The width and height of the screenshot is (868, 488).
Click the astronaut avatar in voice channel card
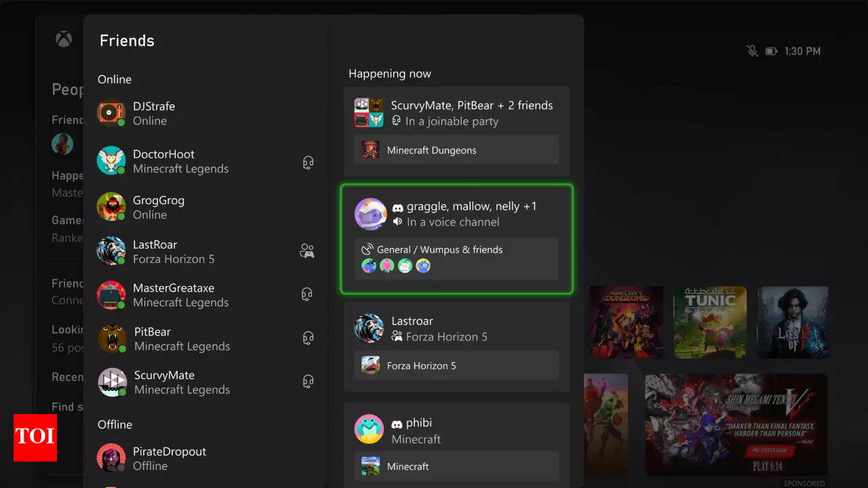370,214
